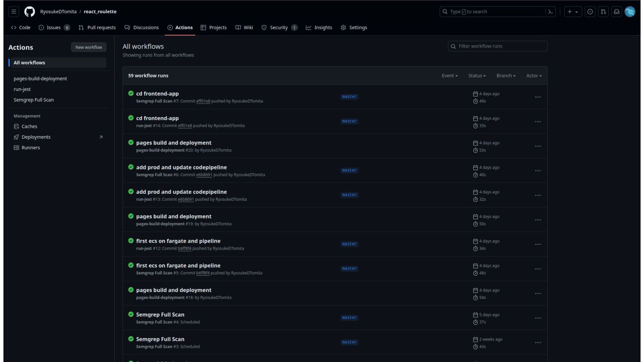Expand the Event filter dropdown
This screenshot has height=362, width=644.
pyautogui.click(x=450, y=76)
